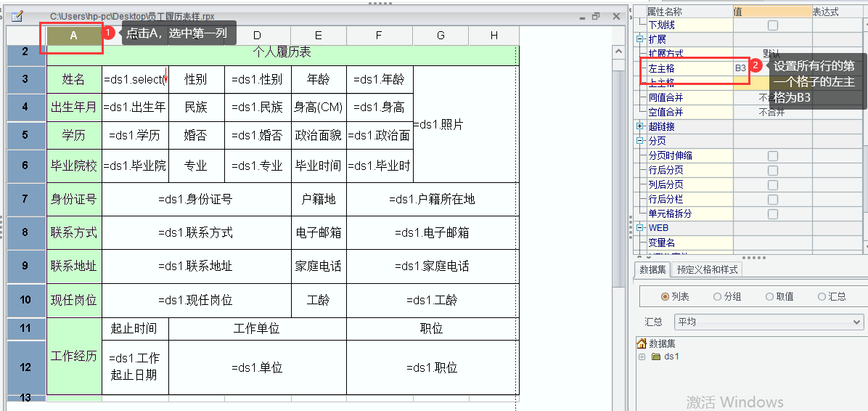Restore the report document window

click(x=596, y=16)
